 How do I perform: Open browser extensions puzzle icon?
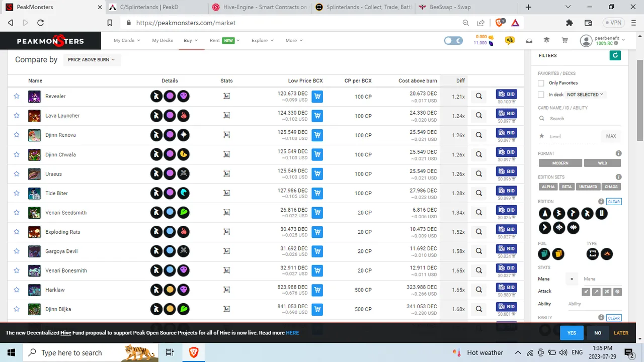570,23
